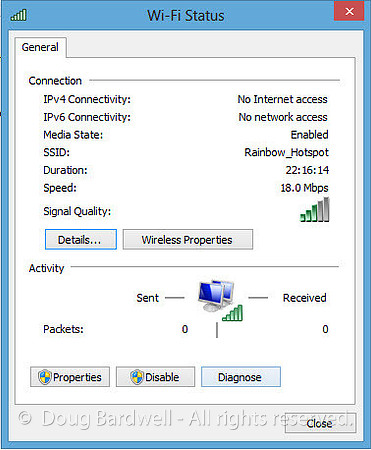Click the network computers activity icon
This screenshot has width=371, height=450.
(220, 300)
